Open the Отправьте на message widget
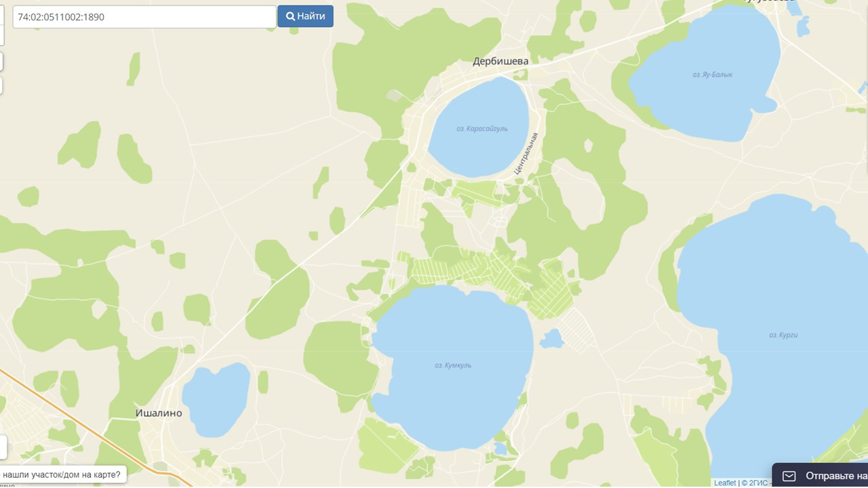 click(821, 475)
